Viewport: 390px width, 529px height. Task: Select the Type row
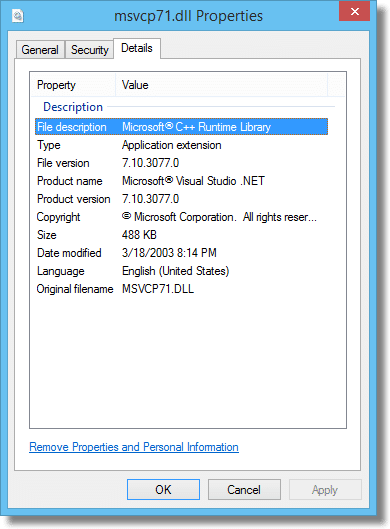(181, 145)
